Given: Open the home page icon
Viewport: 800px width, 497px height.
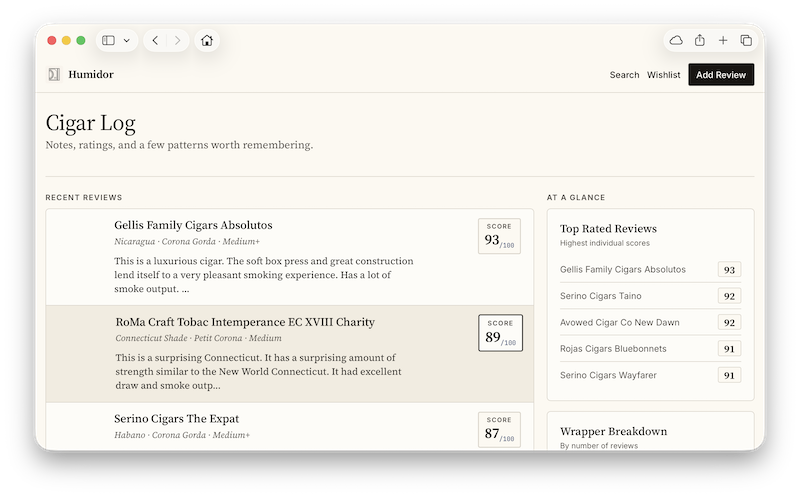Looking at the screenshot, I should coord(207,40).
